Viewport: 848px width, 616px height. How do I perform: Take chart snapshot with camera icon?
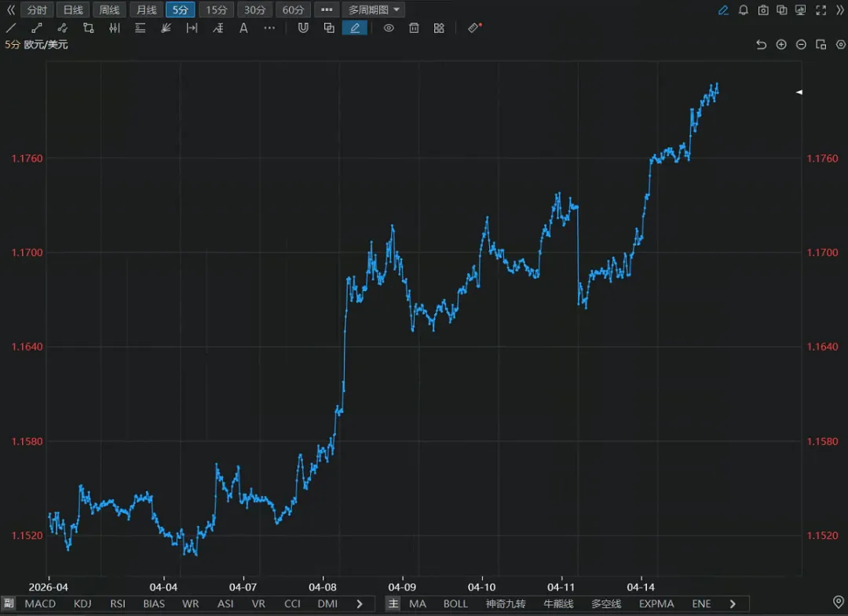click(763, 9)
